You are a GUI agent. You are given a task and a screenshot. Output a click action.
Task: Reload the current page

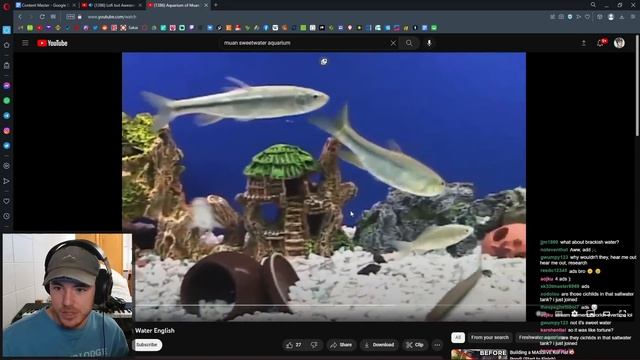[42, 17]
